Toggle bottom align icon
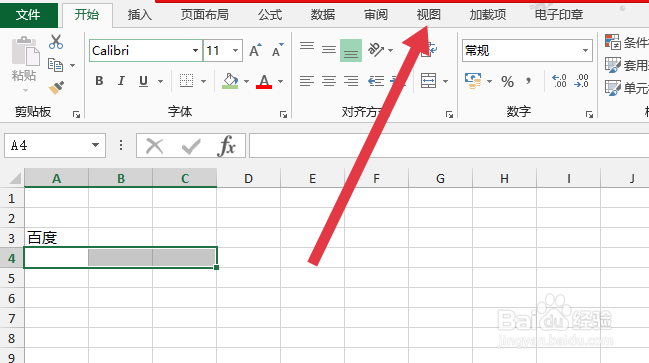 click(351, 50)
